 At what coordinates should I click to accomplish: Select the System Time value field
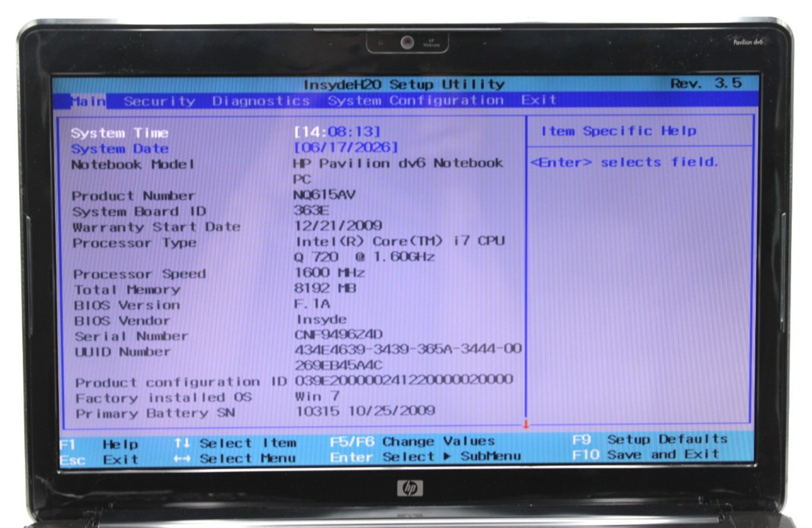click(x=337, y=132)
